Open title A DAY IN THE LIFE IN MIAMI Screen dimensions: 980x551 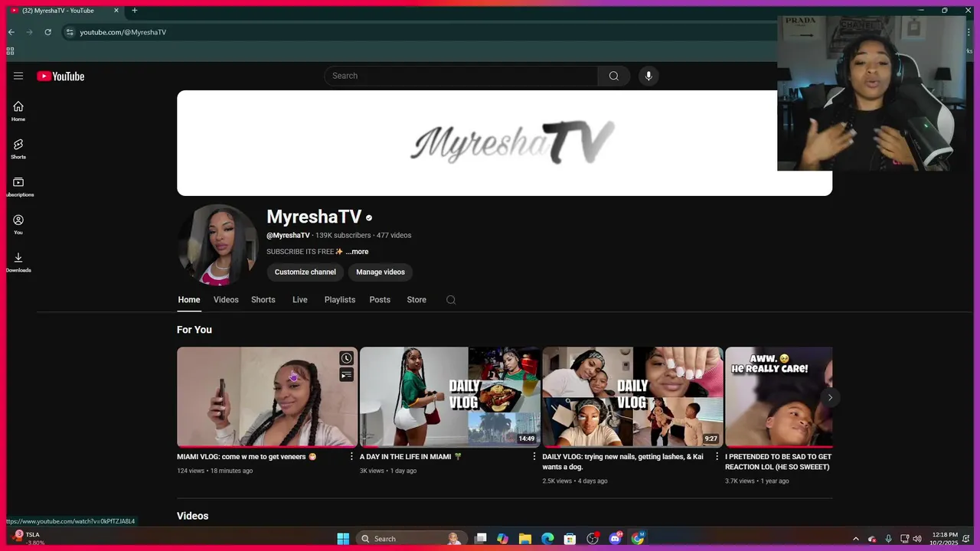(x=410, y=457)
